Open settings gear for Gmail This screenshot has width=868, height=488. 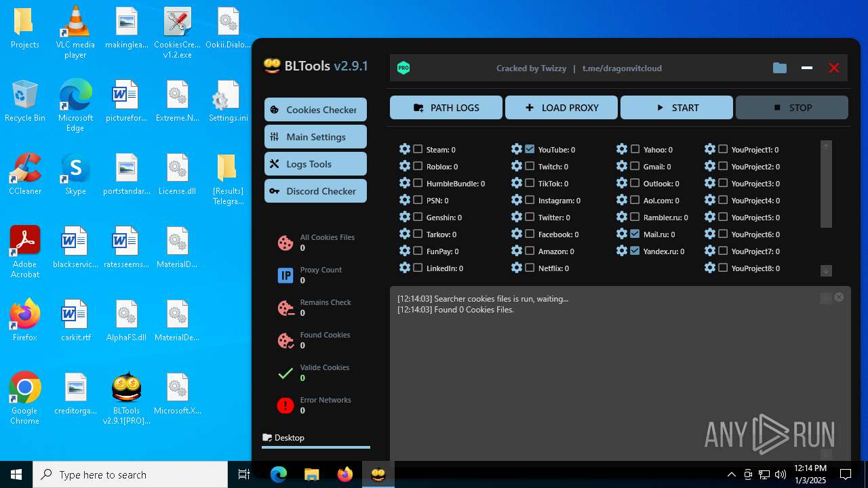pos(622,166)
